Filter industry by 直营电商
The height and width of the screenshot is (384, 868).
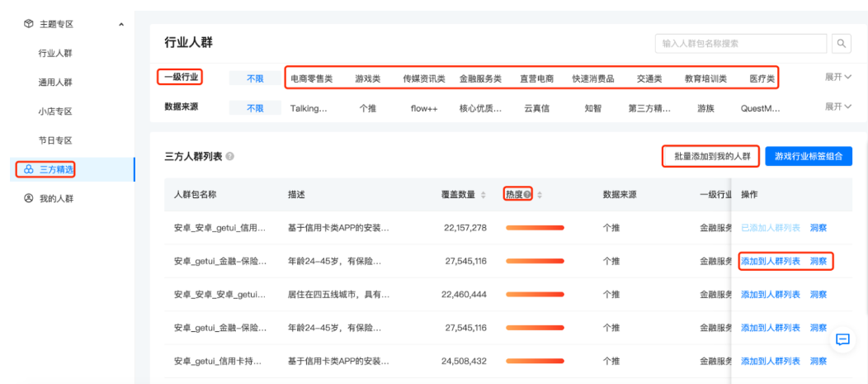[536, 78]
